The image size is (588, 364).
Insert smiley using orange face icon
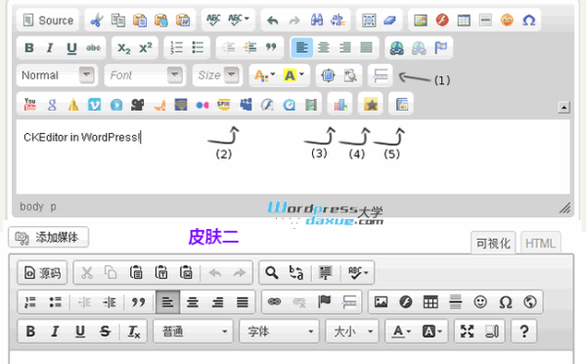507,20
